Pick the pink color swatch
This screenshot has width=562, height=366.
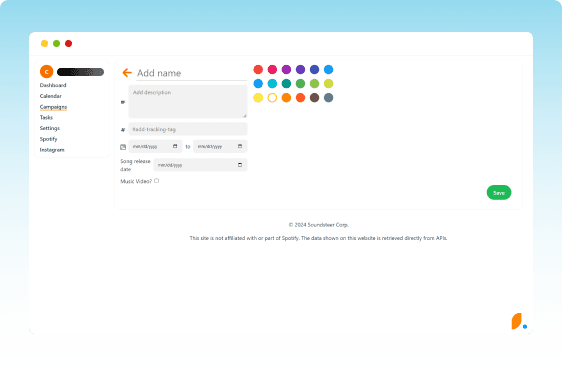tap(272, 69)
